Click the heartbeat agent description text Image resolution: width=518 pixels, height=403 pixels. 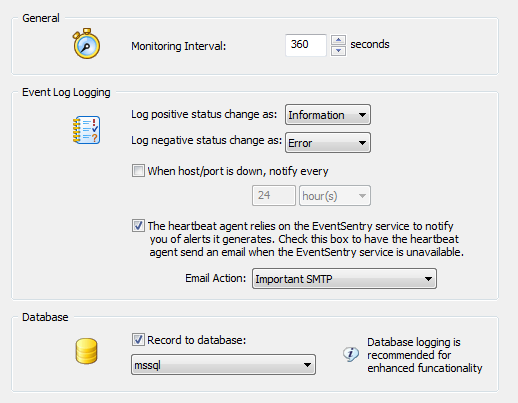pyautogui.click(x=306, y=239)
